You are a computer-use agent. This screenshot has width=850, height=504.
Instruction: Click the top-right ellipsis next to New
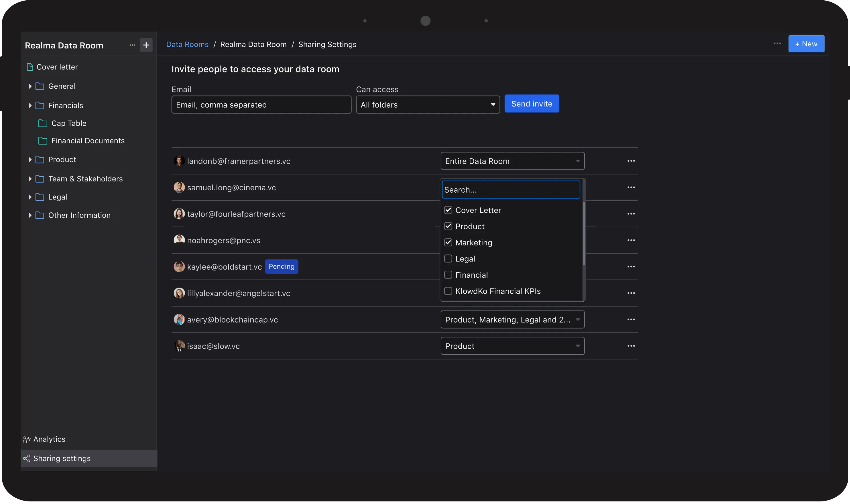coord(777,44)
